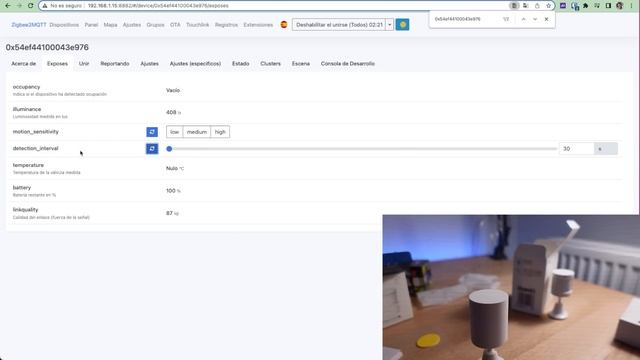The width and height of the screenshot is (640, 360).
Task: Reload the page with the refresh icon
Action: [x=30, y=6]
